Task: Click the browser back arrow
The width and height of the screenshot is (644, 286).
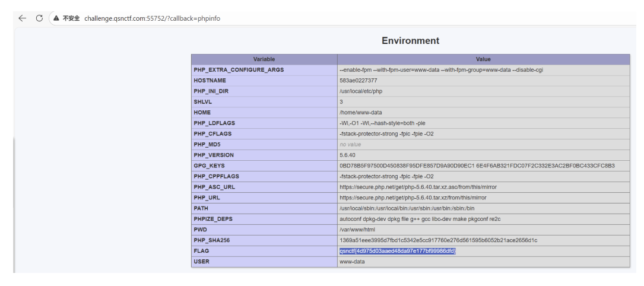Action: 22,18
